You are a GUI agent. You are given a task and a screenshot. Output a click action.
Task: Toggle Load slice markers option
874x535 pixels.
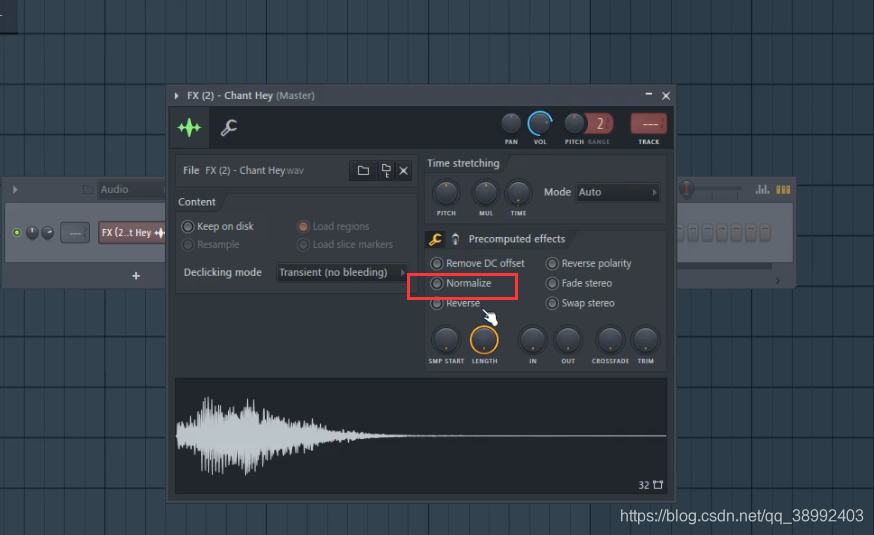(x=345, y=245)
